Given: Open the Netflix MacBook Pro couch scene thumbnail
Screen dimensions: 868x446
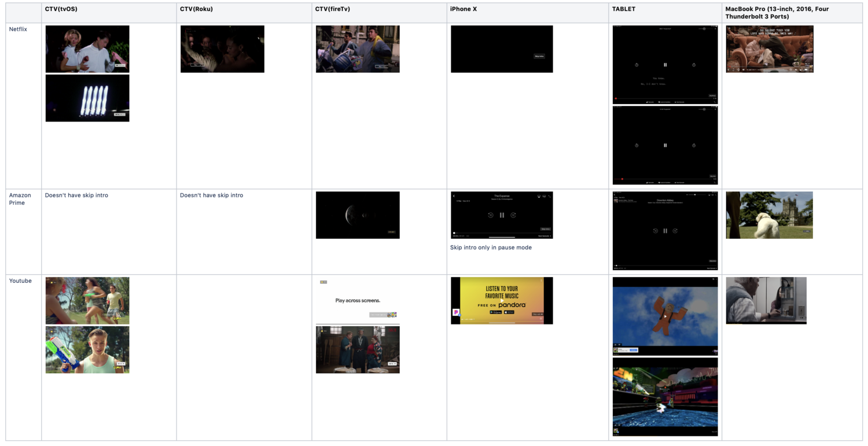Looking at the screenshot, I should (x=770, y=49).
